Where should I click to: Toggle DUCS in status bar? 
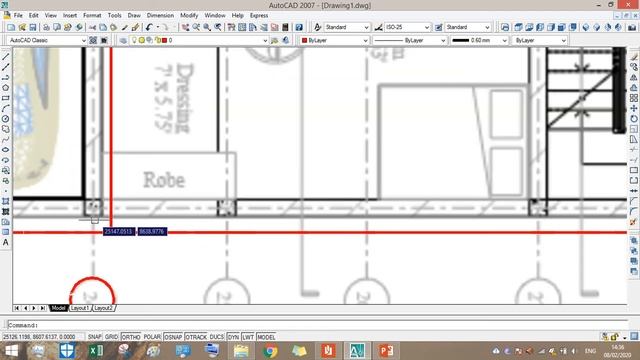click(x=217, y=337)
